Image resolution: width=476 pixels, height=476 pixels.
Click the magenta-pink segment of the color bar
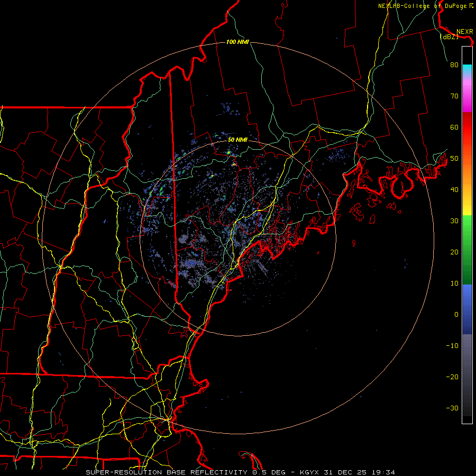467,94
